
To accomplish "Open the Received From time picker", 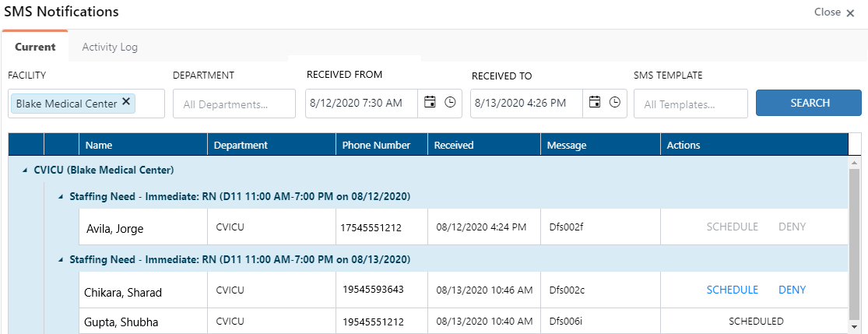I will (x=450, y=103).
